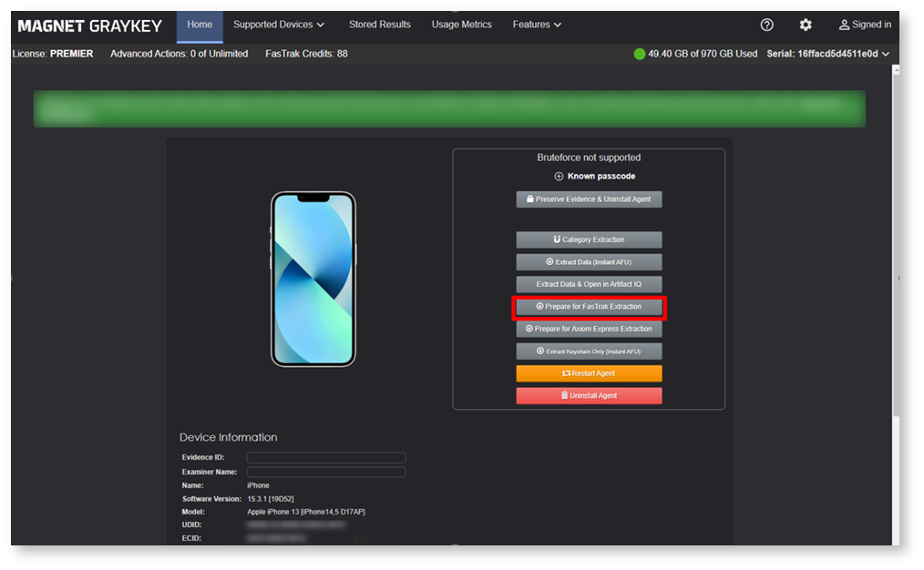Expand the Supported Devices dropdown
924x570 pixels.
tap(278, 25)
